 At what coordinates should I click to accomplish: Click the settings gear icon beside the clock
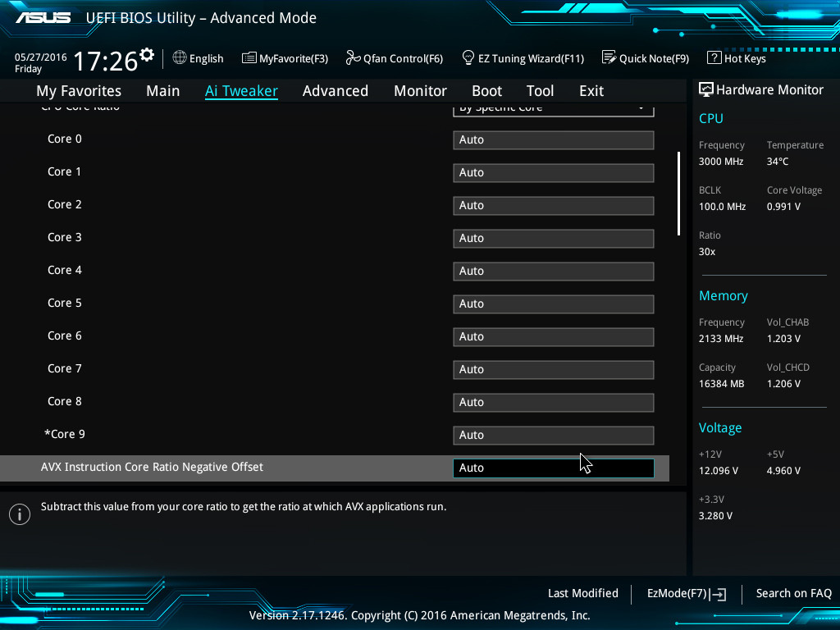[147, 55]
